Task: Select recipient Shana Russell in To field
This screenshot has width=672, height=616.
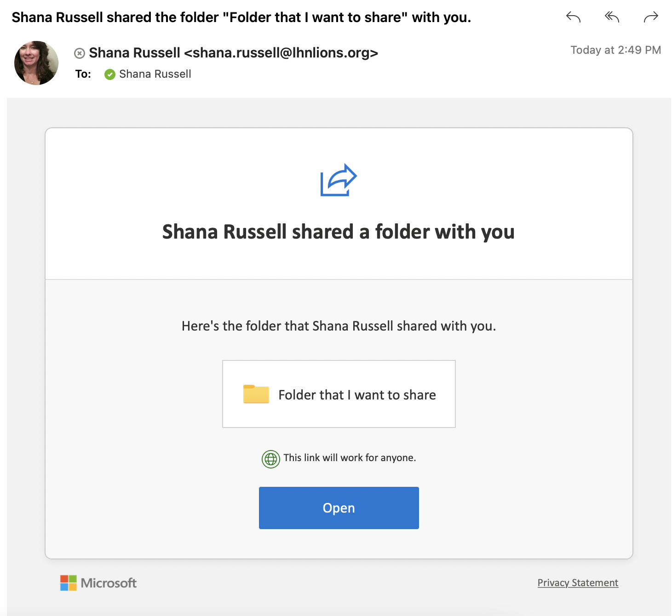Action: (x=155, y=74)
